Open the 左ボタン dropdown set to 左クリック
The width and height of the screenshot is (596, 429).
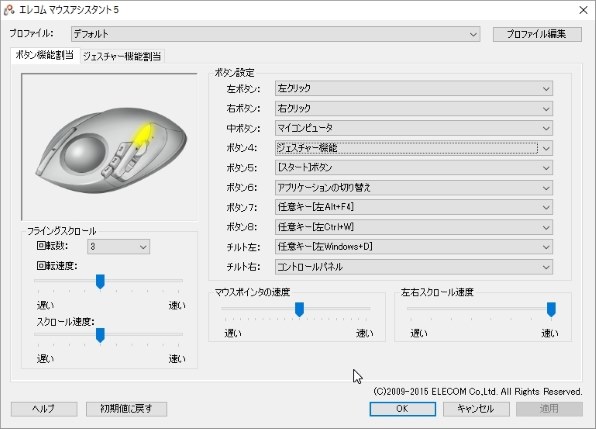point(414,89)
